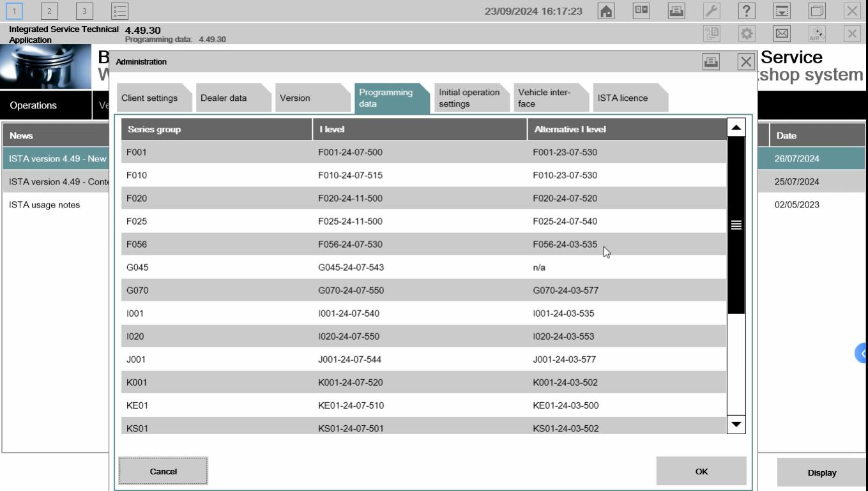
Task: Click news date 02/05/2023
Action: pos(796,204)
